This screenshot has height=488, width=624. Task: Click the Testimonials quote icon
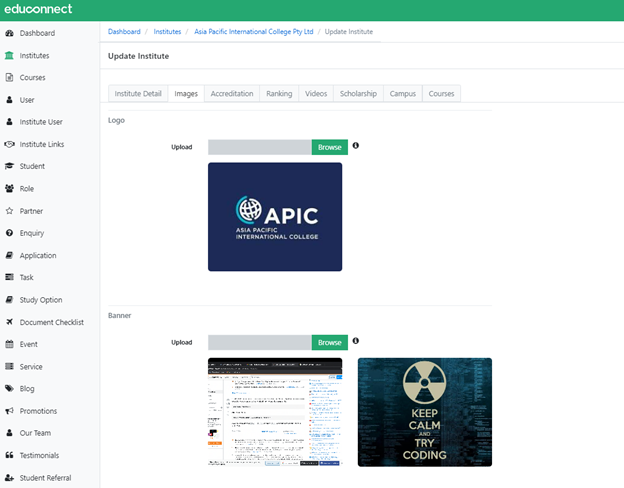[9, 455]
